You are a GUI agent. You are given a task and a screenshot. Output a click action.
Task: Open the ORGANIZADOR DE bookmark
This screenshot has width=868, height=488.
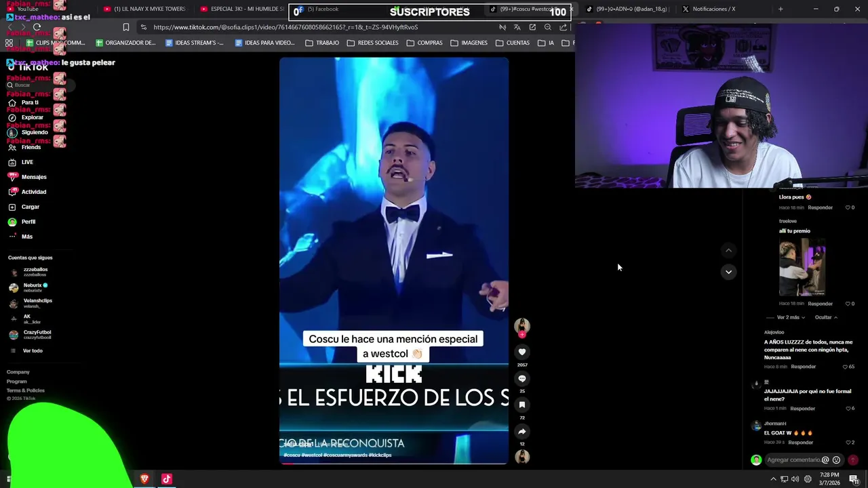[x=125, y=43]
